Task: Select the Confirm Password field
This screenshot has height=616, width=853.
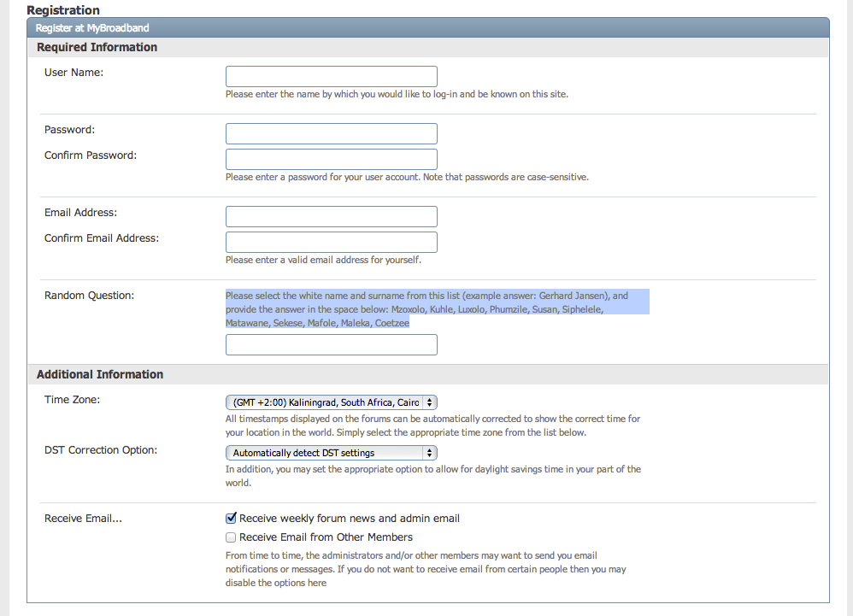Action: pyautogui.click(x=332, y=159)
